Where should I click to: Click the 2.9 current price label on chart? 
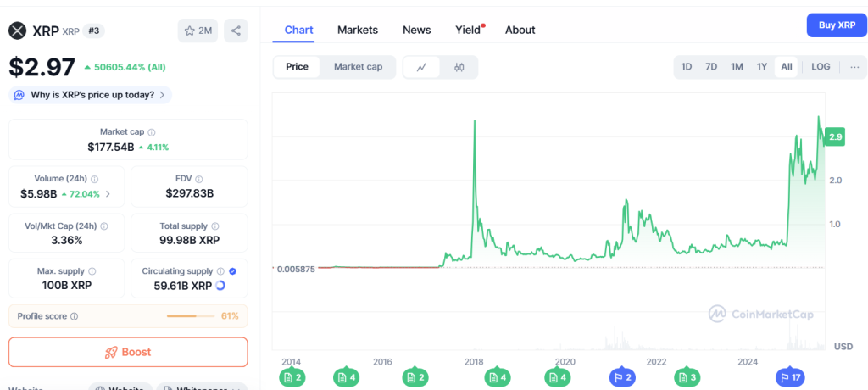(834, 136)
